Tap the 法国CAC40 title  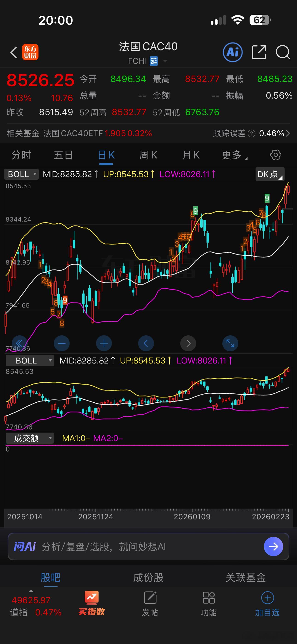[148, 47]
